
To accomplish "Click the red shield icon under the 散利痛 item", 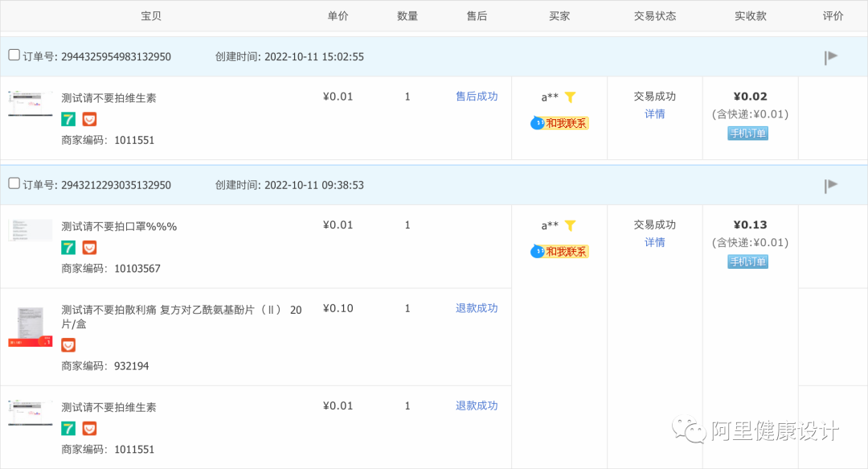I will [68, 345].
